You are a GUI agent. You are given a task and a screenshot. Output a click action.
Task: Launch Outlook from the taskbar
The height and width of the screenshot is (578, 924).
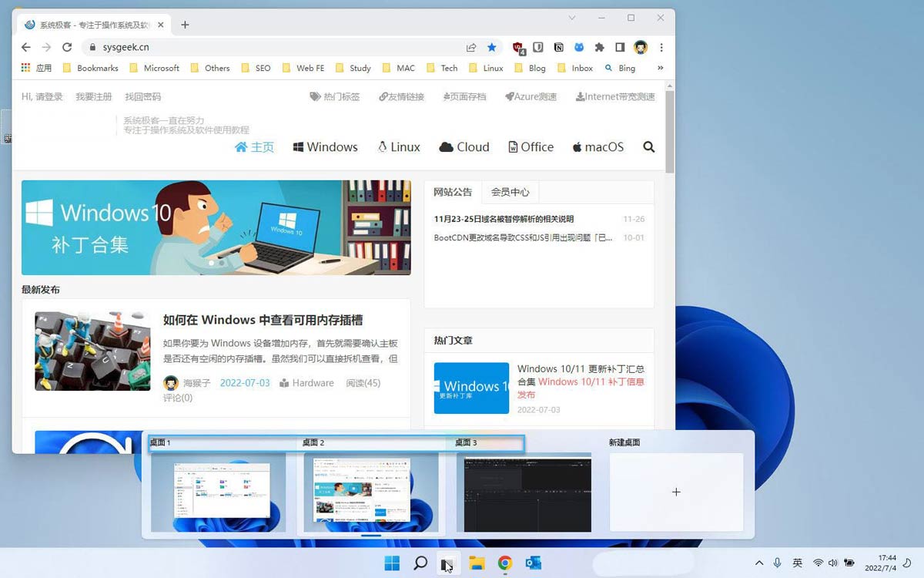coord(533,563)
